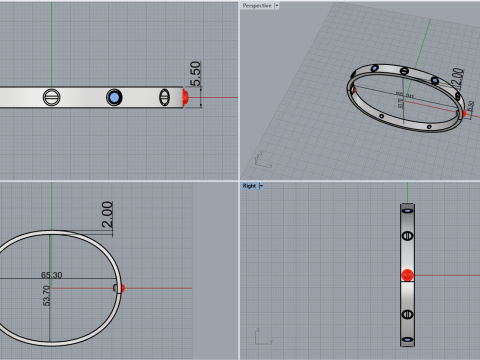Select the red cabochon on the oval front view
The height and width of the screenshot is (360, 480).
(x=122, y=288)
